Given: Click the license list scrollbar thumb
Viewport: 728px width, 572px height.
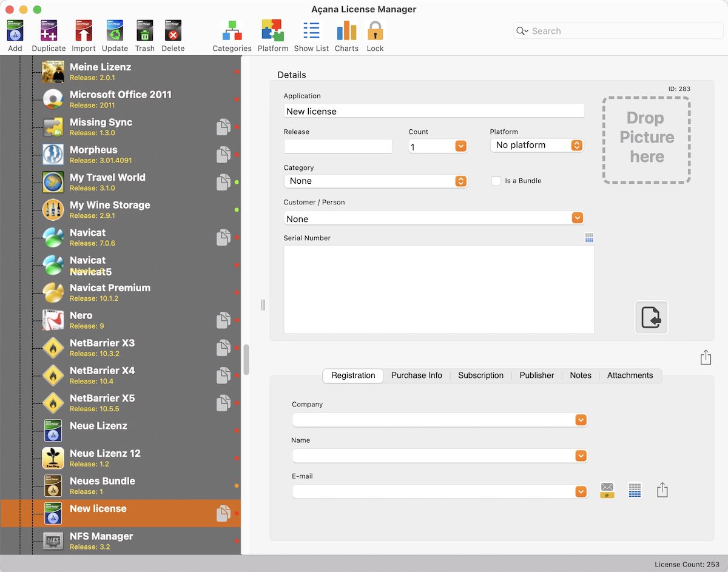Looking at the screenshot, I should click(246, 359).
